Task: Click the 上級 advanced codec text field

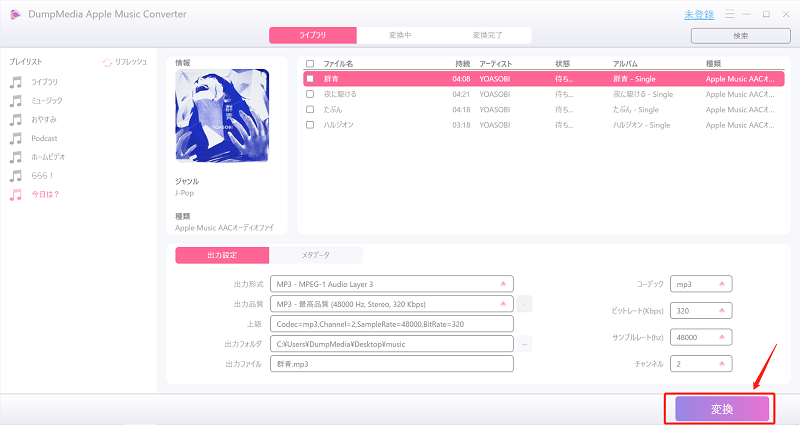Action: [392, 324]
